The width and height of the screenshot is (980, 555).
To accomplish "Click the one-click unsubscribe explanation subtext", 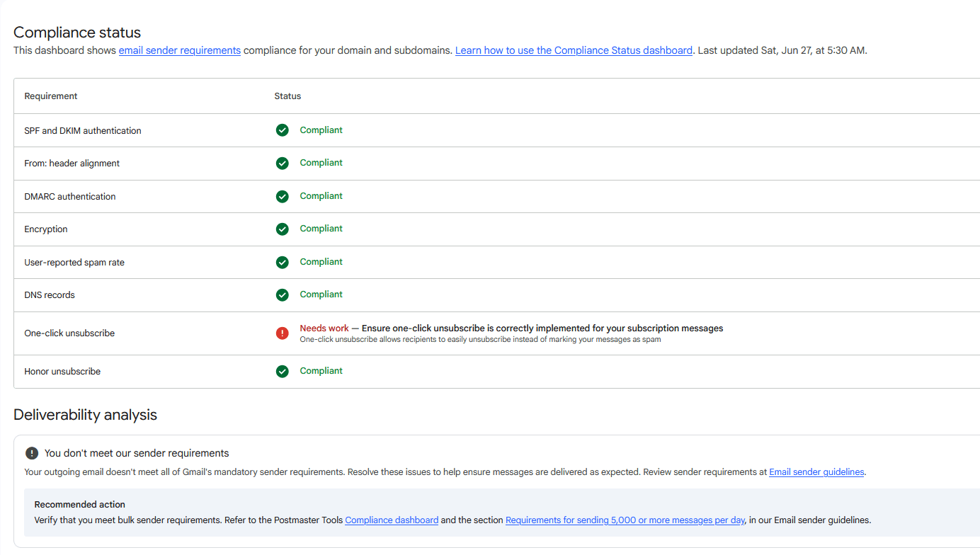I will pos(480,340).
